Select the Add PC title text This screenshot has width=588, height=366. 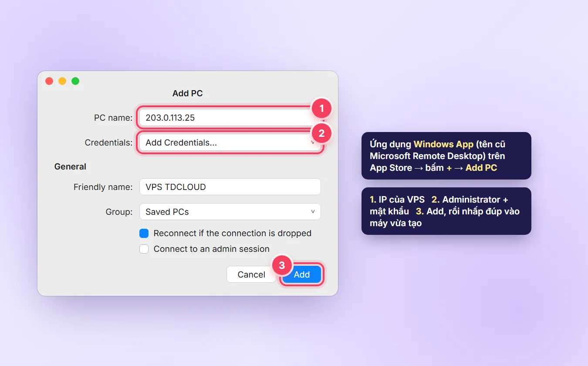point(188,93)
